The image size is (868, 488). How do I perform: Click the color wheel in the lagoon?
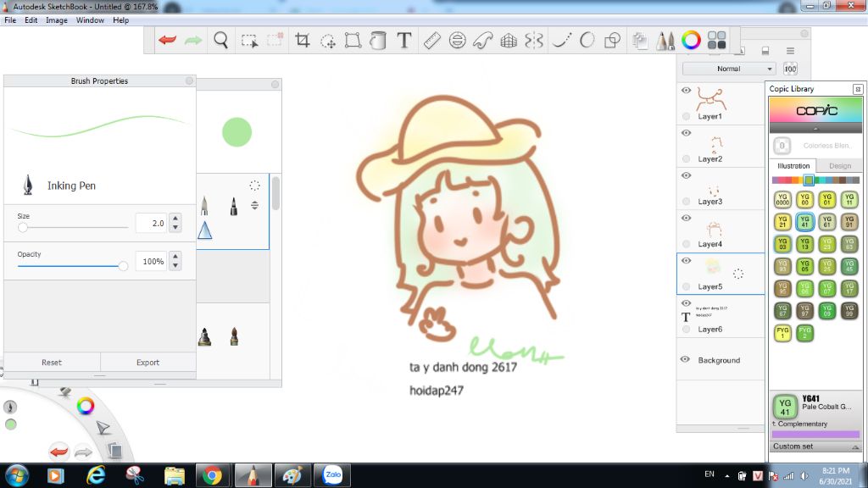86,406
